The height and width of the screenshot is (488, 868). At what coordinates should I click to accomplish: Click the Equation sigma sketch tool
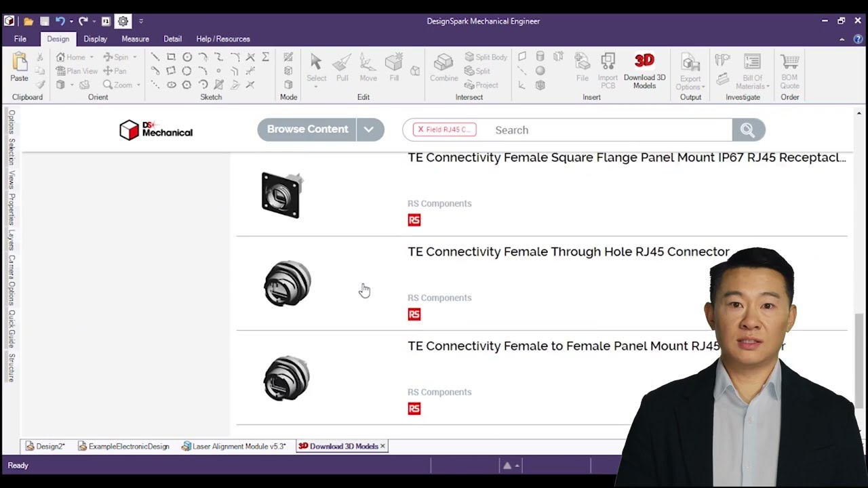(x=265, y=57)
